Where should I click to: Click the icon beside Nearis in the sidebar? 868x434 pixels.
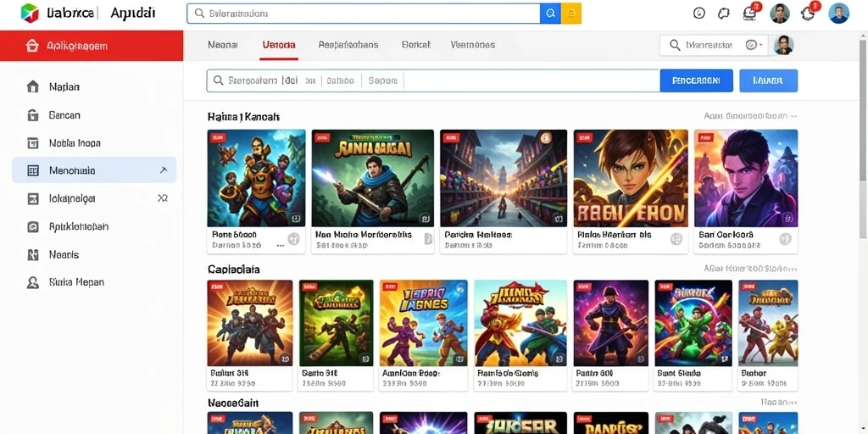[x=33, y=254]
